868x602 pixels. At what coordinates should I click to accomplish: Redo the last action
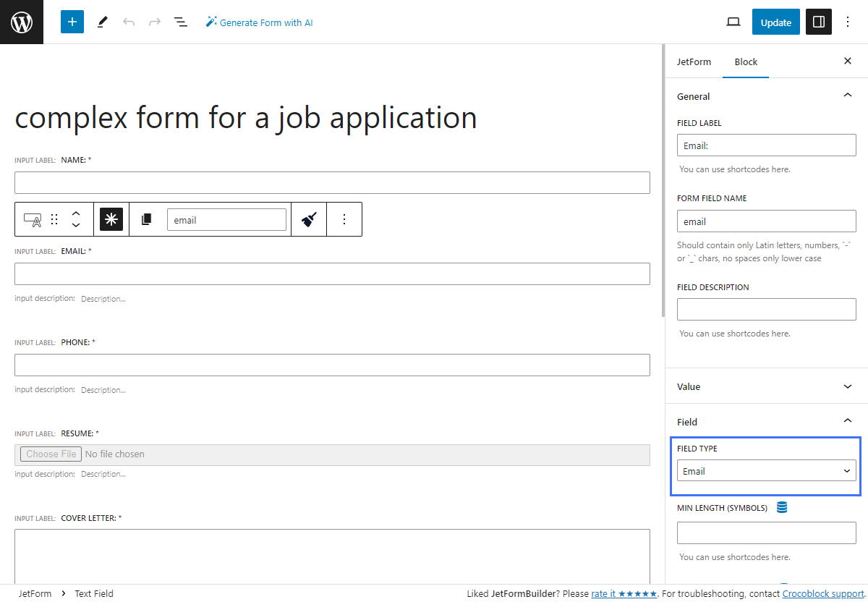154,22
